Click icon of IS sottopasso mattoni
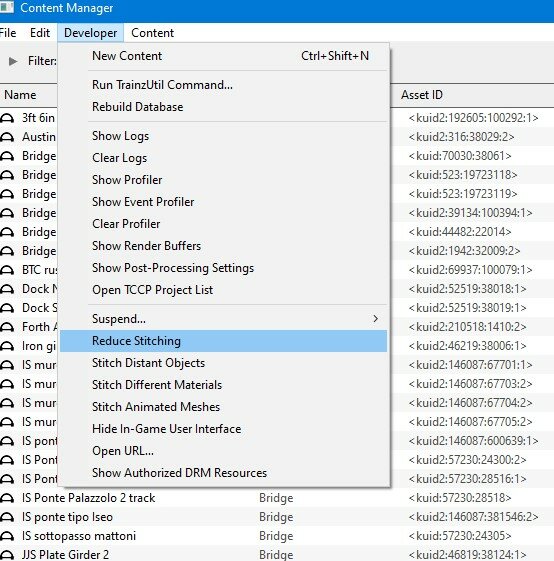The width and height of the screenshot is (554, 561). [x=6, y=536]
